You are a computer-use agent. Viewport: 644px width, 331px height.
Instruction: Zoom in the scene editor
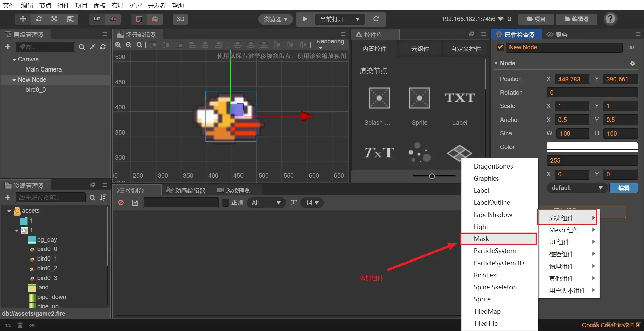coord(118,45)
